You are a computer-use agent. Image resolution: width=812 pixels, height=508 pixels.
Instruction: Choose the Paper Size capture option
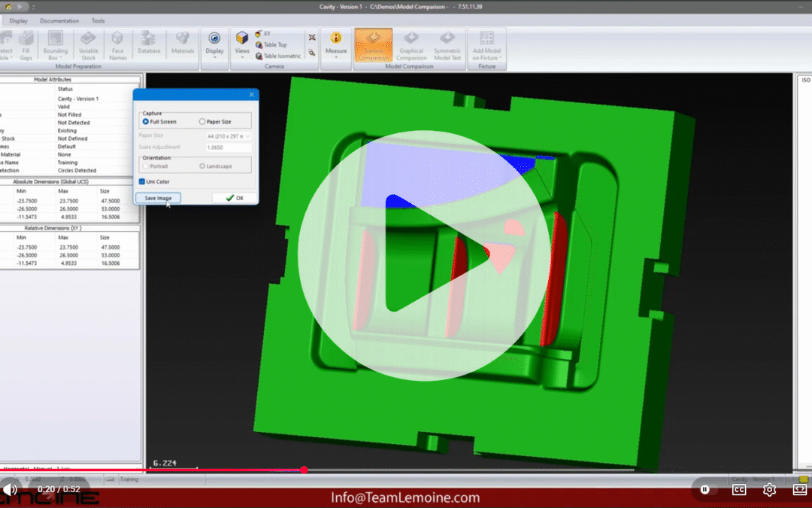(x=202, y=121)
